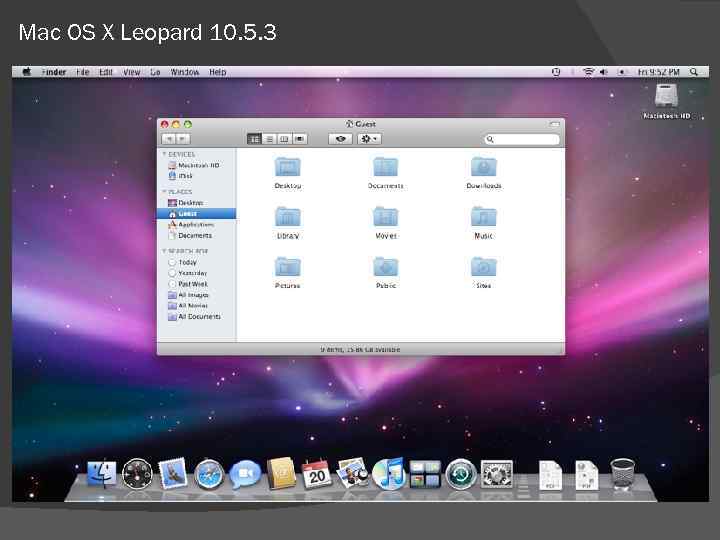
Task: Launch iPhoto from the Dock
Action: pos(352,473)
